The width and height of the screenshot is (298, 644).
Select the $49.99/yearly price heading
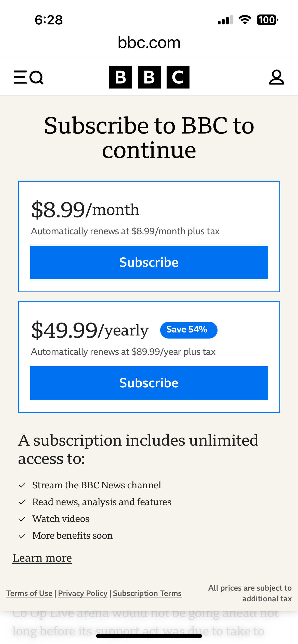pos(90,330)
